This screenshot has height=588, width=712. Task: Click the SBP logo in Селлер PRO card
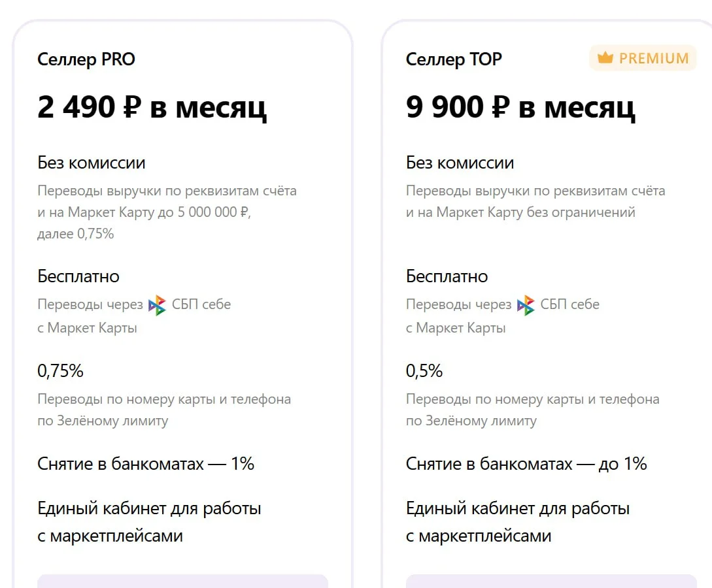click(157, 305)
